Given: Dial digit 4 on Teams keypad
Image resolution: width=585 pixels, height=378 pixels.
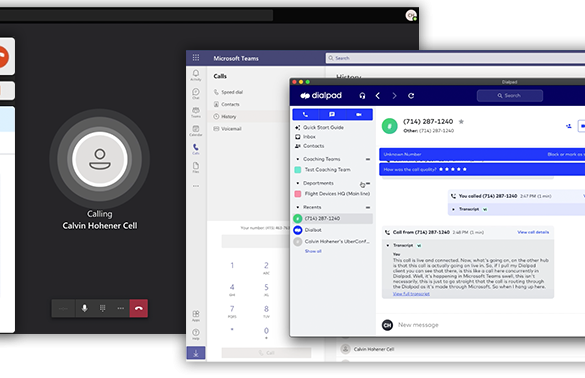Looking at the screenshot, I should tap(232, 289).
